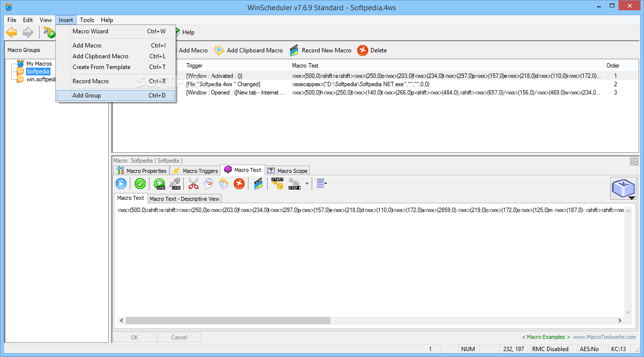
Task: Click the AES:No status bar entry
Action: point(589,349)
